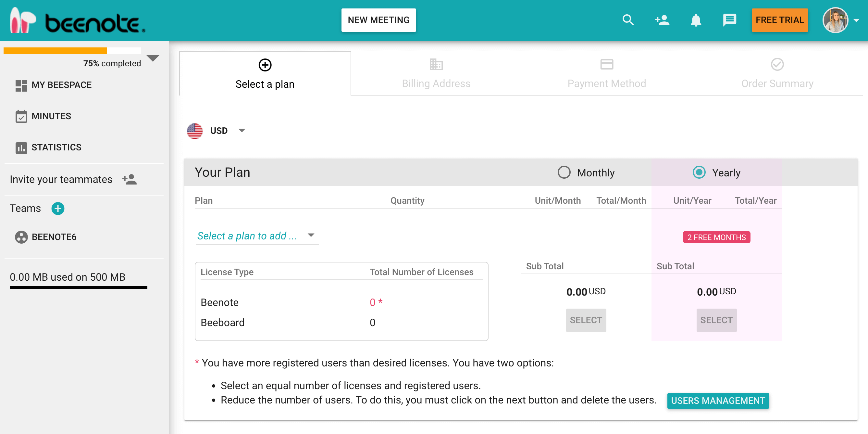Click the Beeboard license count 0
868x434 pixels.
(372, 323)
